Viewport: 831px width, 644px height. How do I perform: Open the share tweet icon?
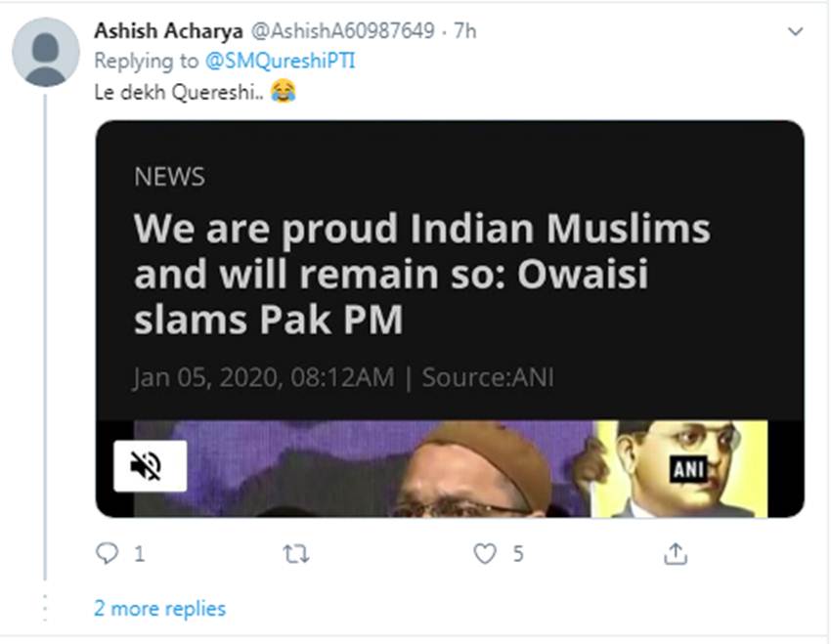click(675, 554)
